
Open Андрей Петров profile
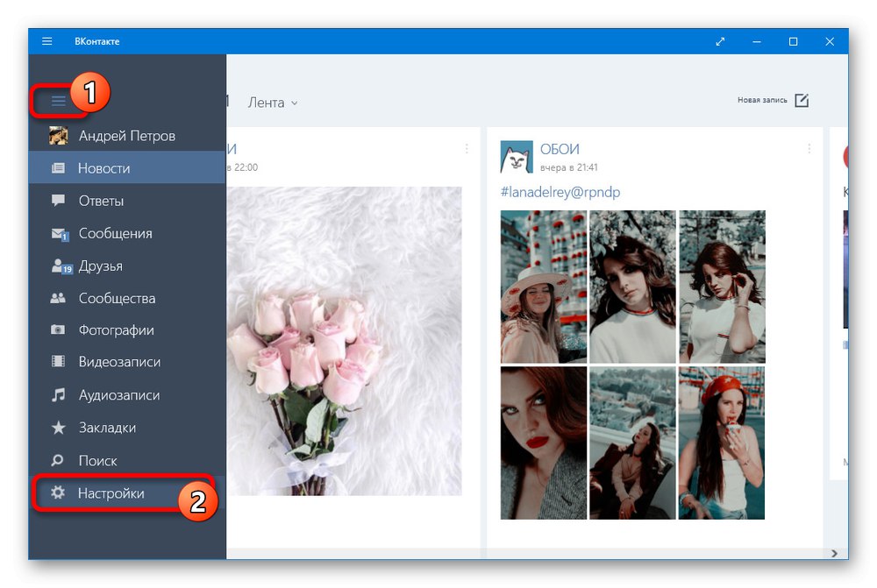click(127, 135)
